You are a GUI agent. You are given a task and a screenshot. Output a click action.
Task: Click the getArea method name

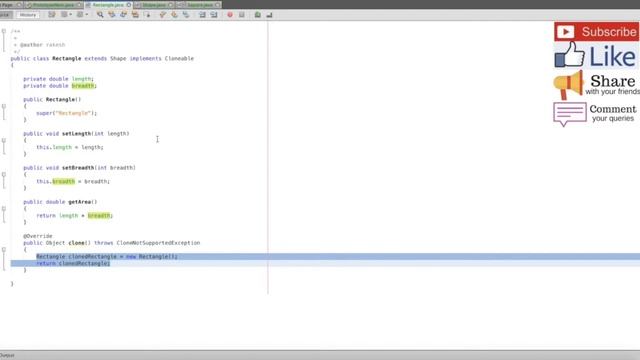tap(80, 202)
